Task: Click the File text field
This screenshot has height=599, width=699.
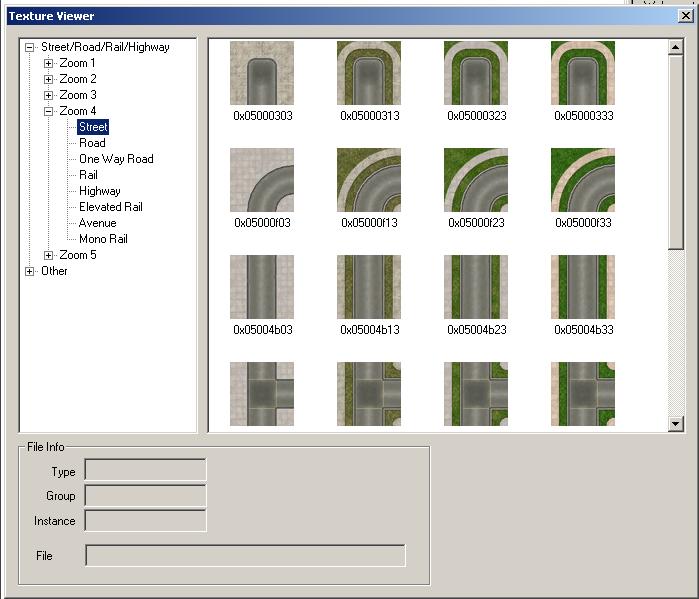Action: (245, 556)
